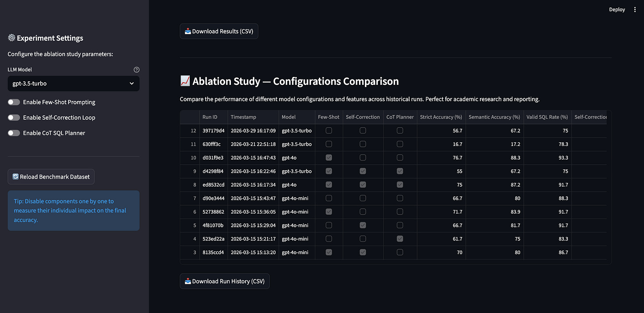644x313 pixels.
Task: Click the Model column header in the table
Action: [288, 117]
